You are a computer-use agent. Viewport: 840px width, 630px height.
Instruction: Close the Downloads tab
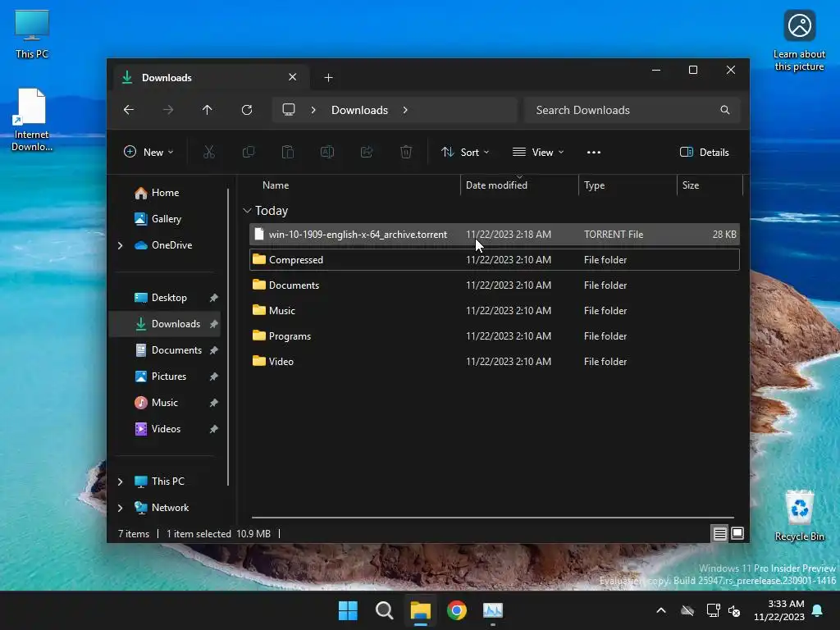click(293, 77)
